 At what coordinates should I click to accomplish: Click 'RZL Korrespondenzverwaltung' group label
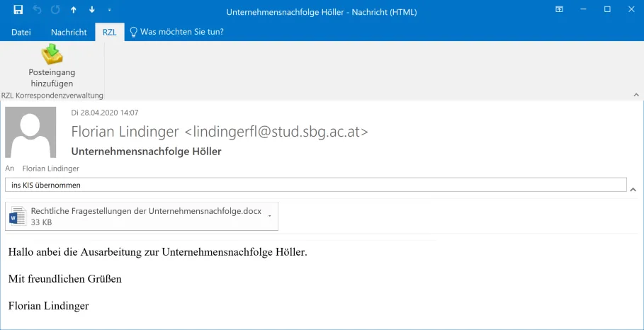coord(52,96)
